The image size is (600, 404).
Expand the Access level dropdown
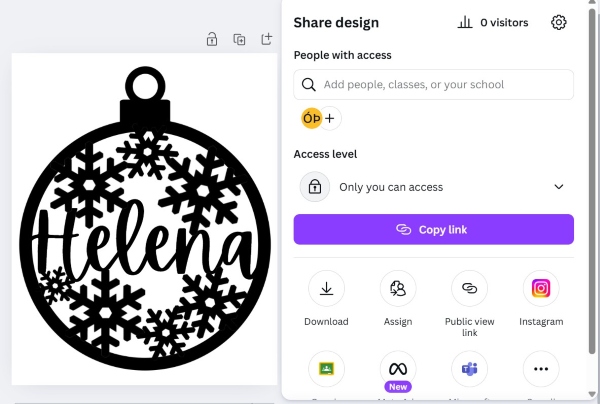click(433, 187)
